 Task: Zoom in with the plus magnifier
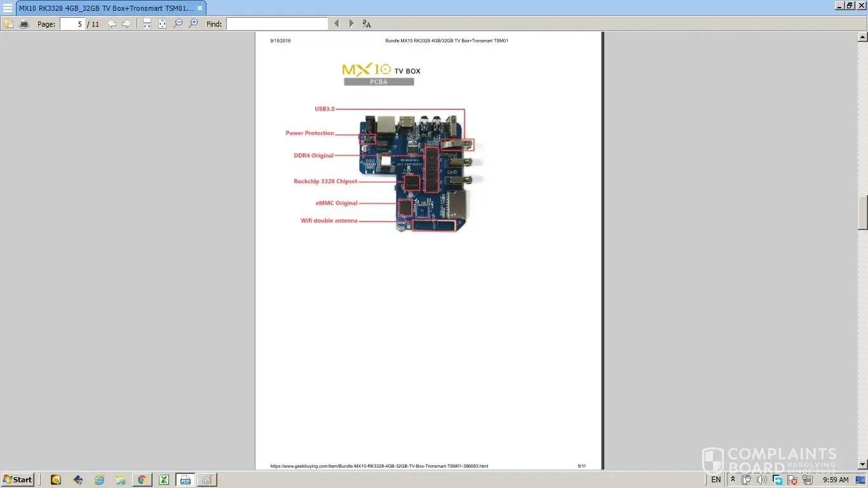(193, 24)
